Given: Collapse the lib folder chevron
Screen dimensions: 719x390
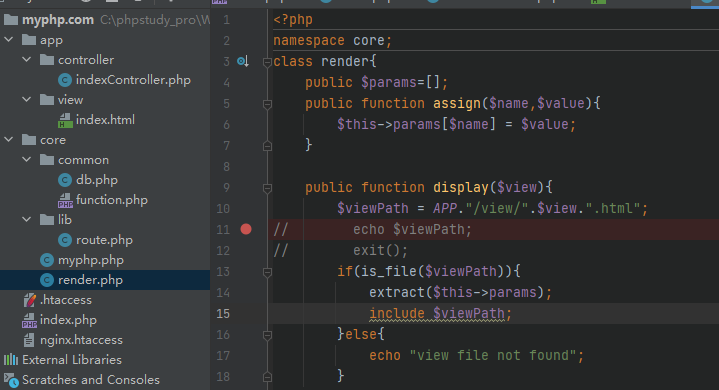Looking at the screenshot, I should point(27,220).
